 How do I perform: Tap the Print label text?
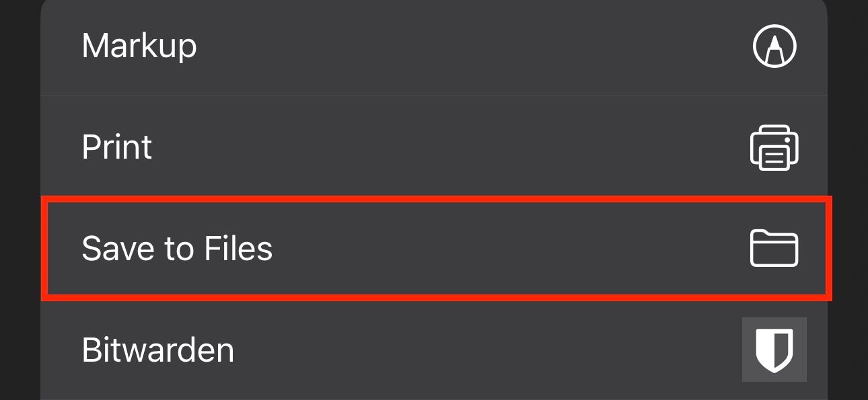pyautogui.click(x=116, y=147)
